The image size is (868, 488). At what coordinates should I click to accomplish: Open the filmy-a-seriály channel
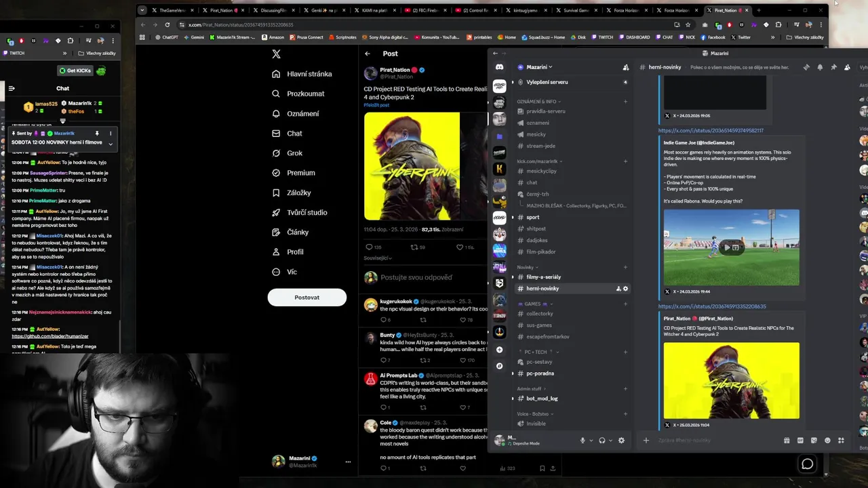click(x=543, y=277)
